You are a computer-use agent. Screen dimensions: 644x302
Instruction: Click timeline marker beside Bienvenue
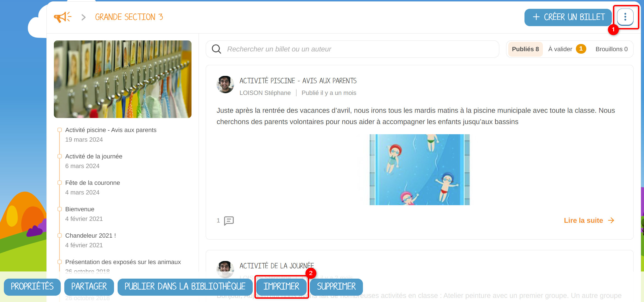click(59, 209)
